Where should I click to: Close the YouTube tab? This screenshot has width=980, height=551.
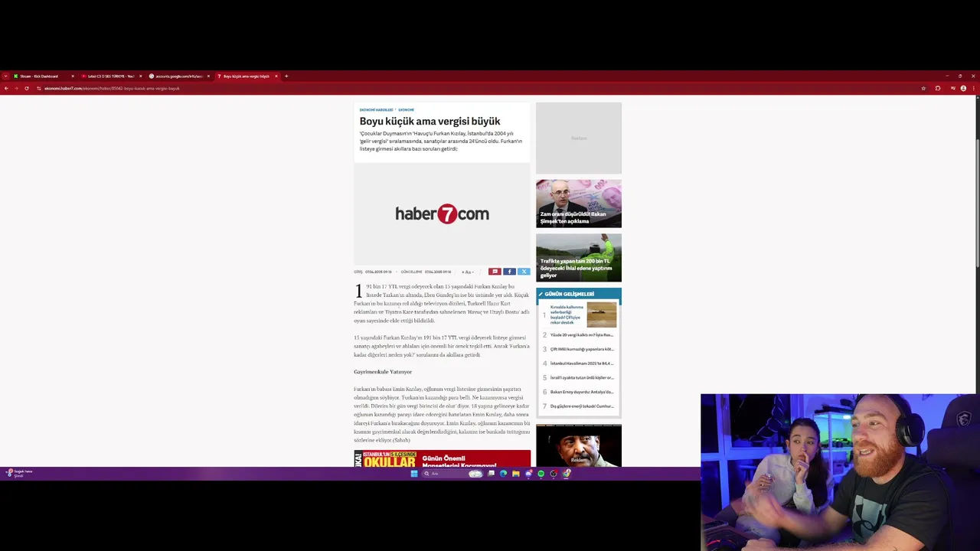coord(140,76)
